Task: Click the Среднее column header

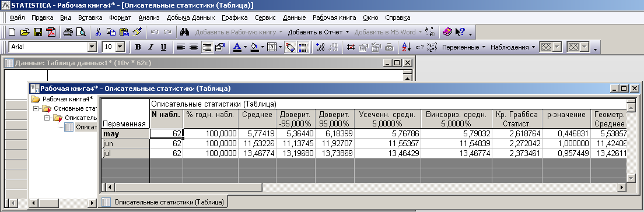Action: (x=257, y=118)
